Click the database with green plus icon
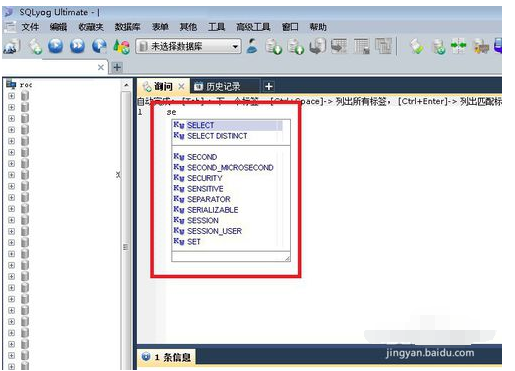515x371 pixels. 438,46
